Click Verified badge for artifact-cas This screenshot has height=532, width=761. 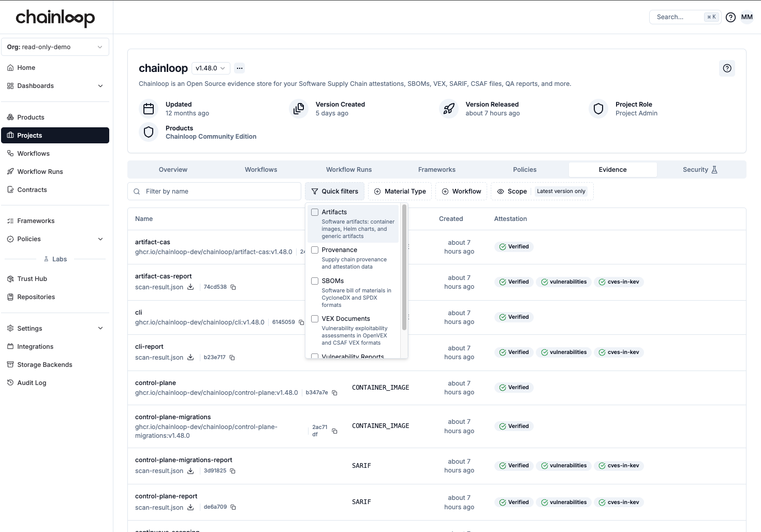pyautogui.click(x=514, y=247)
